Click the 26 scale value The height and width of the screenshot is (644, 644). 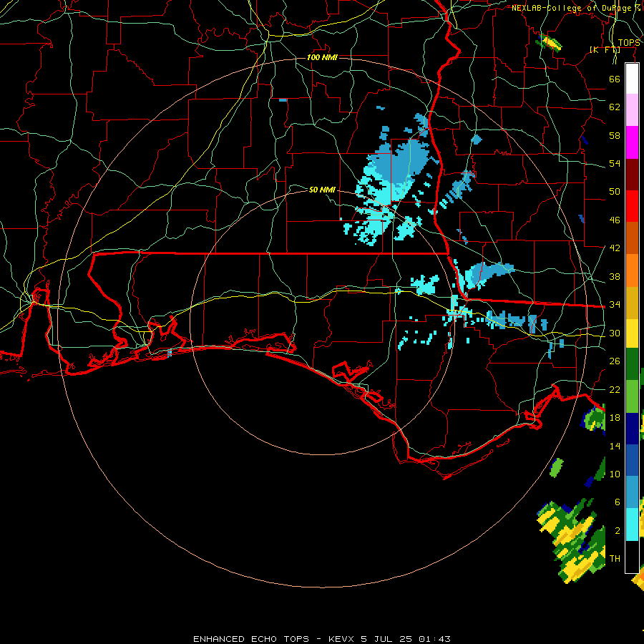coord(615,361)
